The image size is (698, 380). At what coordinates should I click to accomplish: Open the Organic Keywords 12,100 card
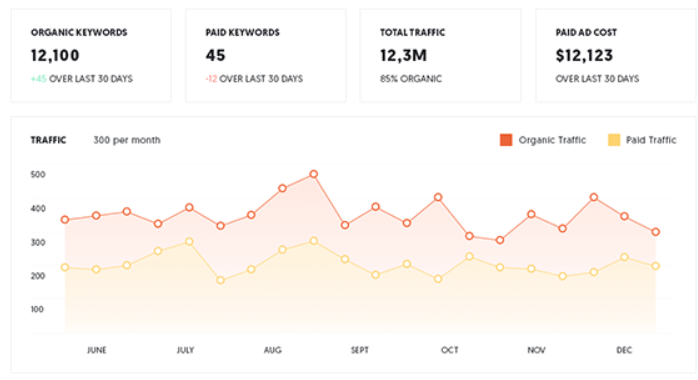(x=91, y=56)
